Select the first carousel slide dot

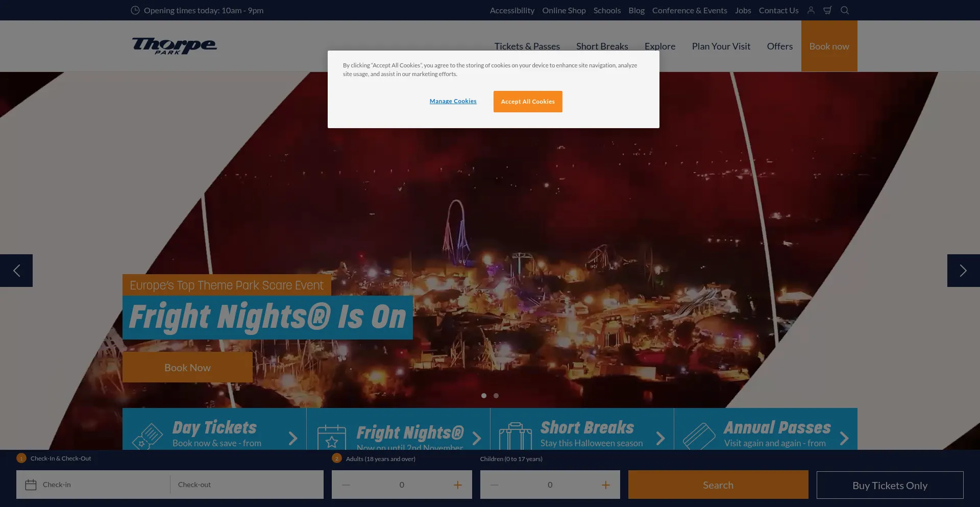(484, 396)
